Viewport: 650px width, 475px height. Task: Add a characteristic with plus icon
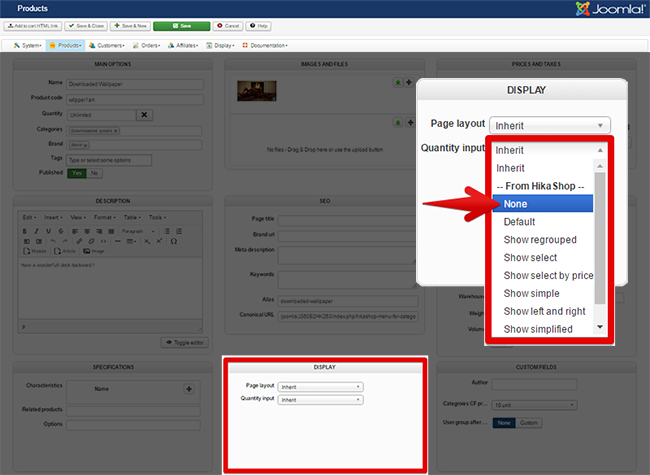[x=189, y=388]
